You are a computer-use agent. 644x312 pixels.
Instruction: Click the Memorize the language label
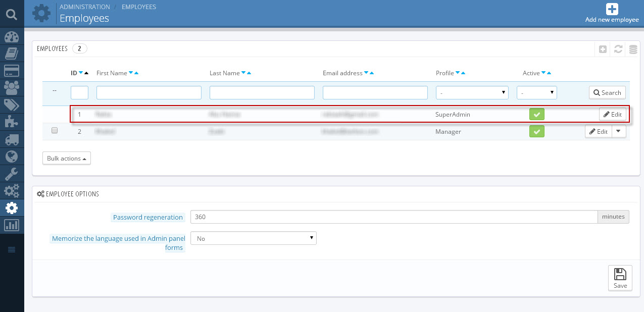tap(119, 243)
